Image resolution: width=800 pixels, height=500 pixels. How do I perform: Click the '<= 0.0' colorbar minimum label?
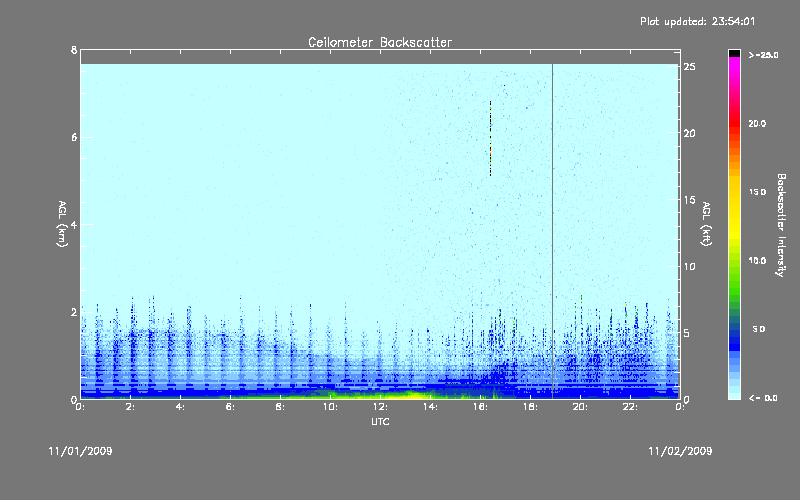(763, 398)
